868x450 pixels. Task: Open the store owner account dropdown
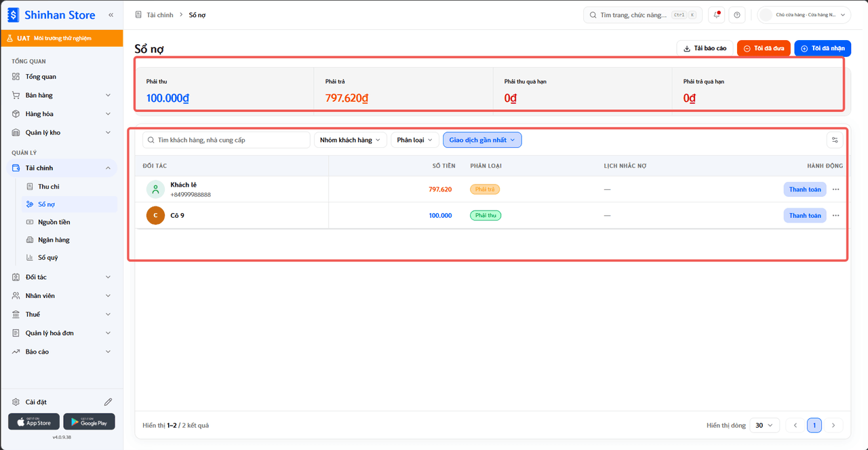tap(804, 15)
